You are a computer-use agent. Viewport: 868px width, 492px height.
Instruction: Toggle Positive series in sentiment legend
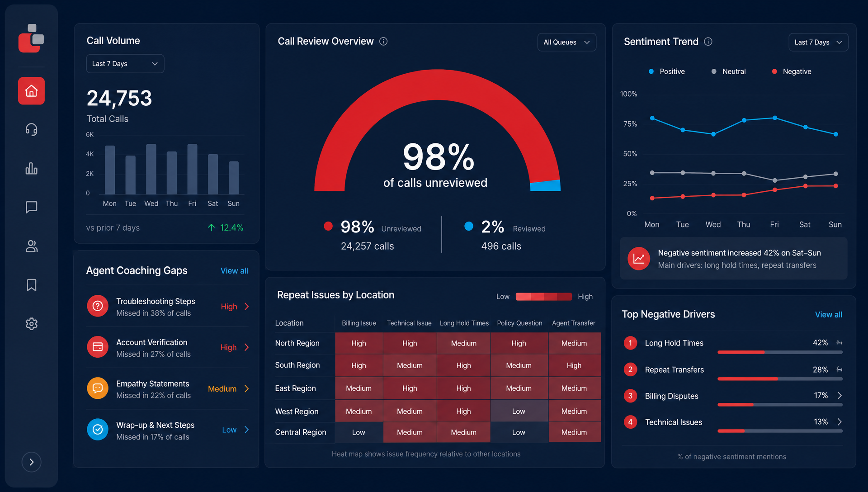click(666, 71)
